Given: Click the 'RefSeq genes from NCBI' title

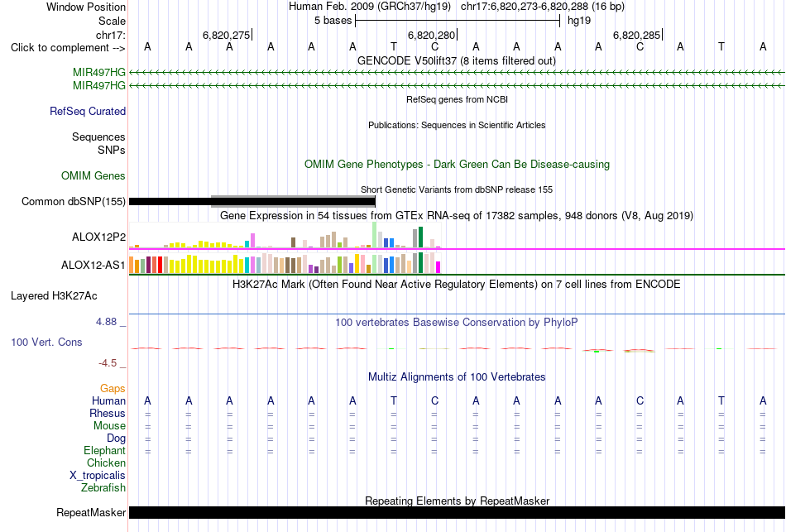Looking at the screenshot, I should click(458, 99).
